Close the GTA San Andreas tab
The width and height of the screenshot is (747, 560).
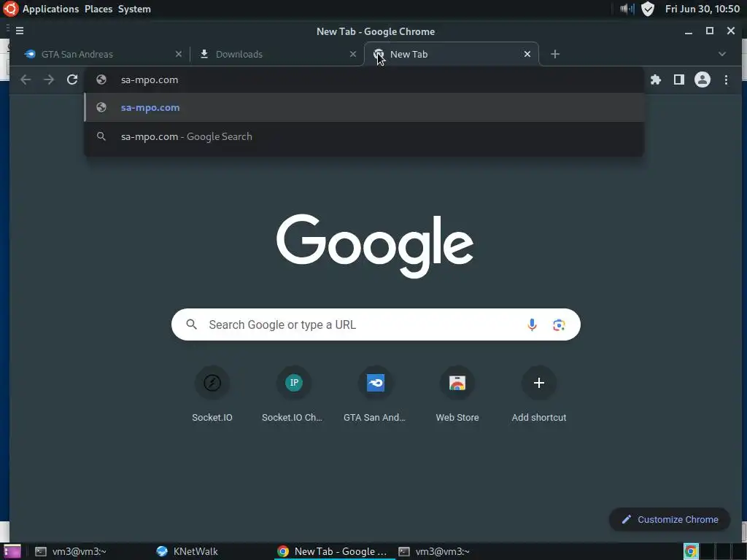[x=179, y=54]
